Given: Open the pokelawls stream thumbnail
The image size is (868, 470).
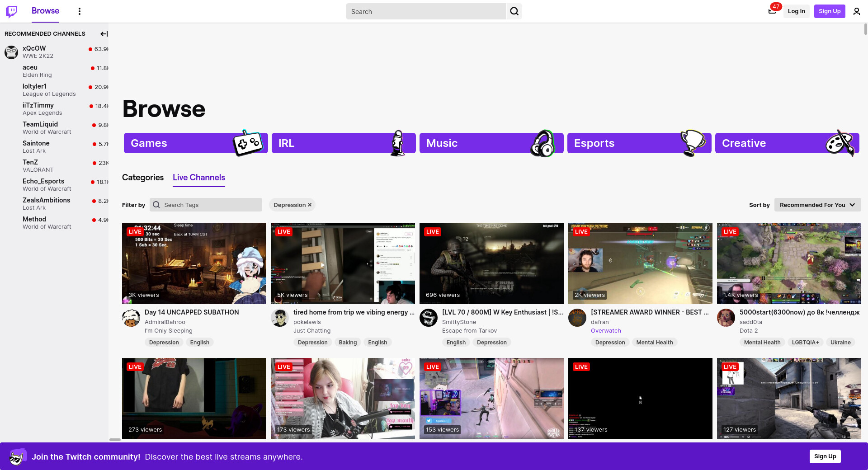Looking at the screenshot, I should pos(343,263).
